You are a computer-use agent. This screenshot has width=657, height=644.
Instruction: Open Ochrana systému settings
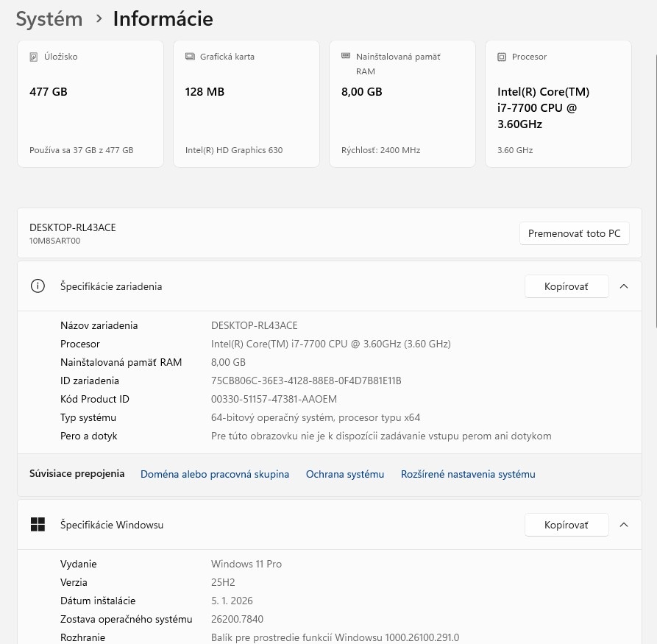click(x=344, y=474)
